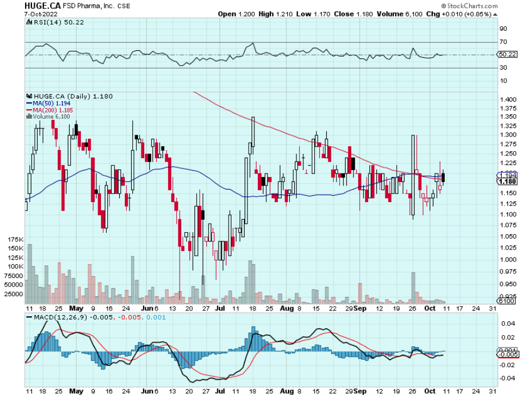This screenshot has height=395, width=532.
Task: Click the blue '0.001' MACD histogram value
Action: coord(156,317)
